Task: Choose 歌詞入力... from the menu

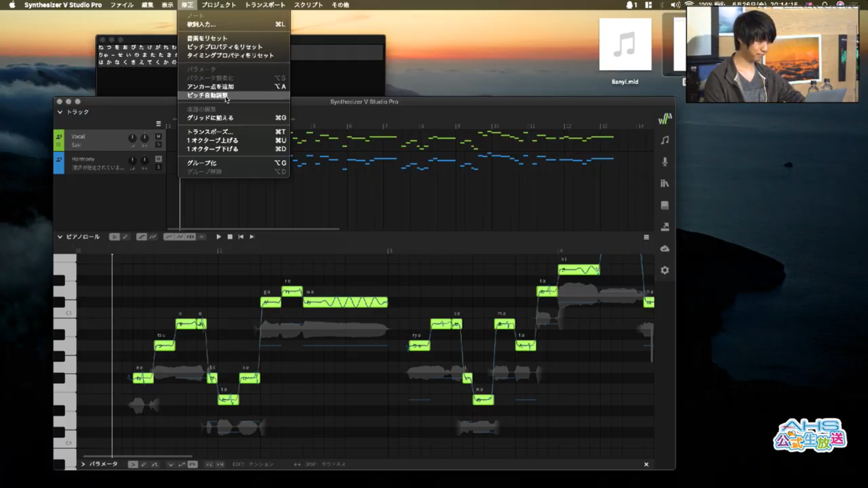Action: (x=234, y=25)
